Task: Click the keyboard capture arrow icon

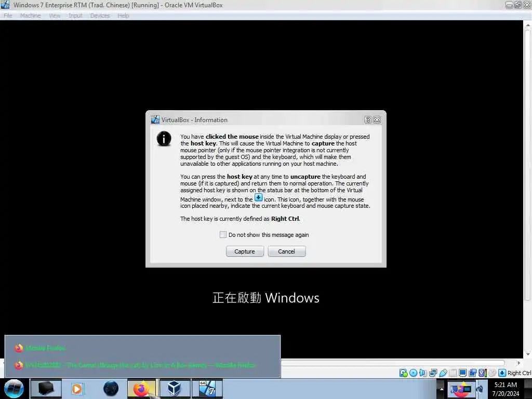Action: coord(502,373)
